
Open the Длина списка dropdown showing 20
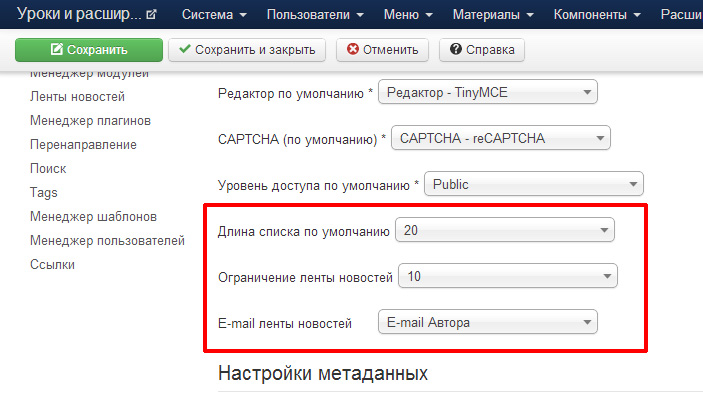(505, 231)
